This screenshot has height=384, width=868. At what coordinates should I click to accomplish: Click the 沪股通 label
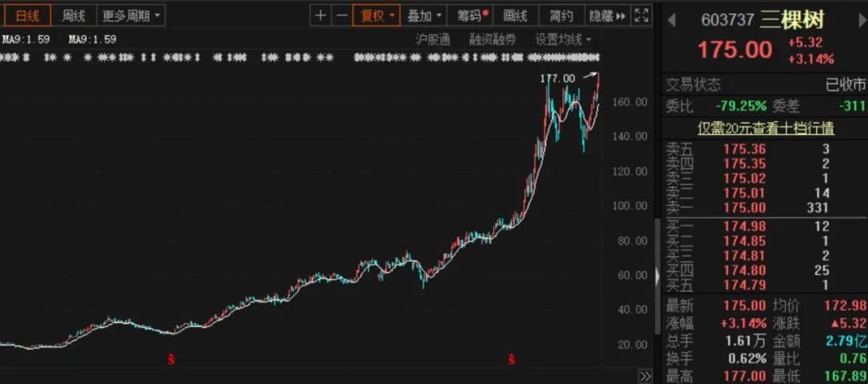click(432, 40)
